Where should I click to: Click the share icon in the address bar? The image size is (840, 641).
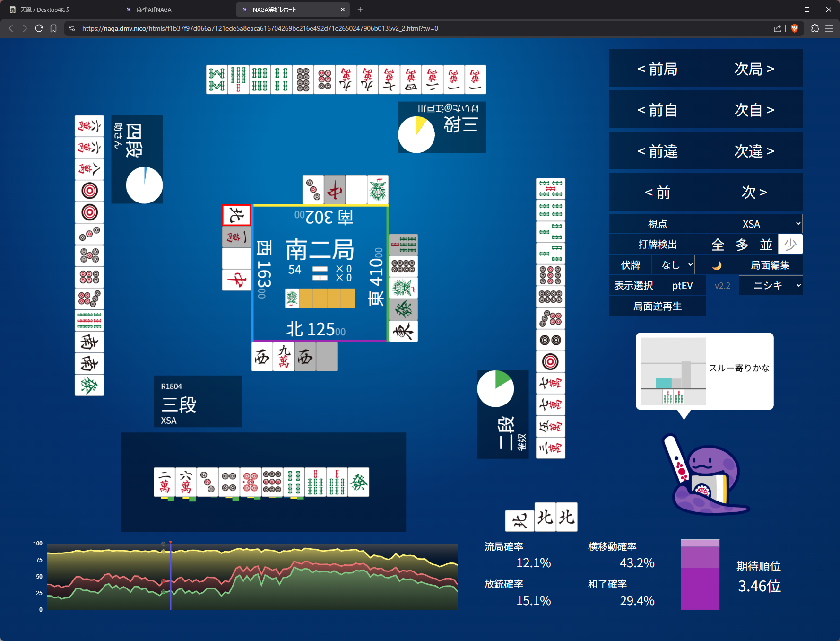tap(777, 28)
